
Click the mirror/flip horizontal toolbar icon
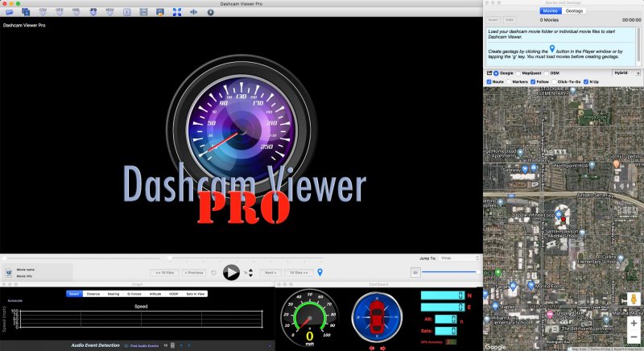click(x=193, y=12)
